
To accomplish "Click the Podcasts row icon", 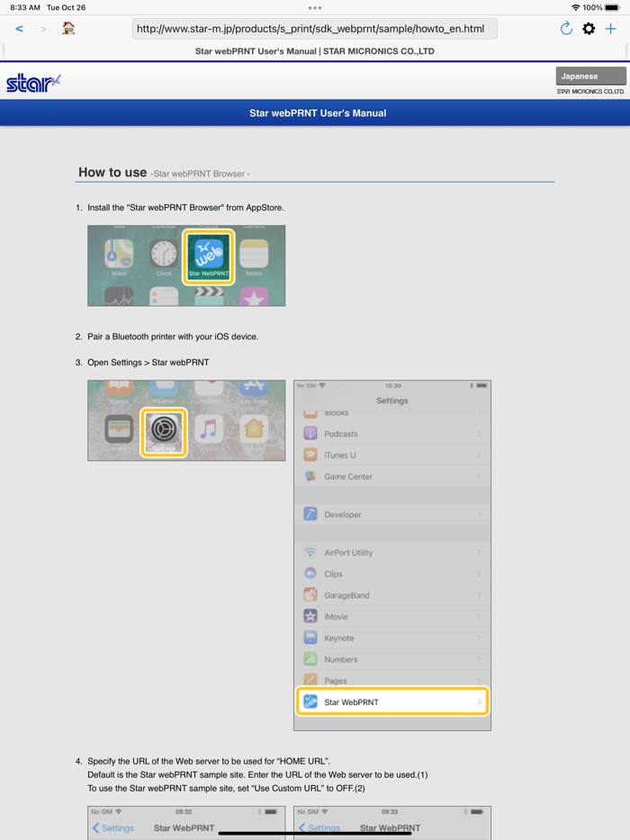I will [310, 433].
